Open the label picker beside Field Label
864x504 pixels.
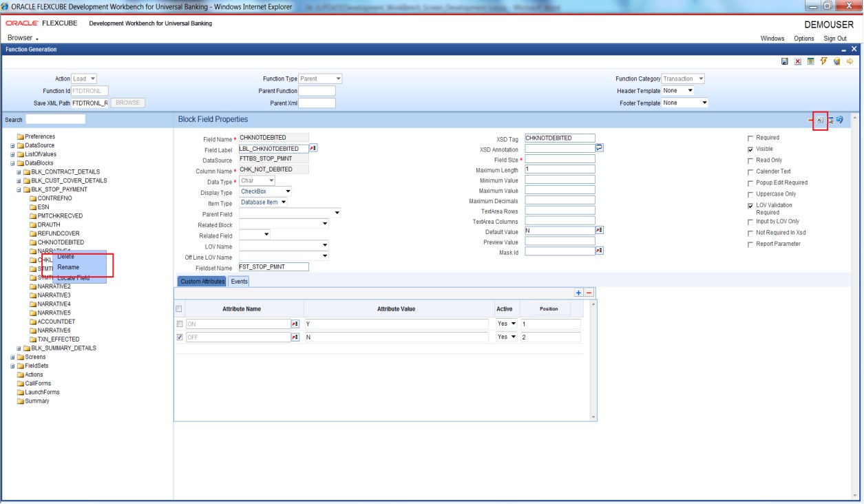pos(313,148)
